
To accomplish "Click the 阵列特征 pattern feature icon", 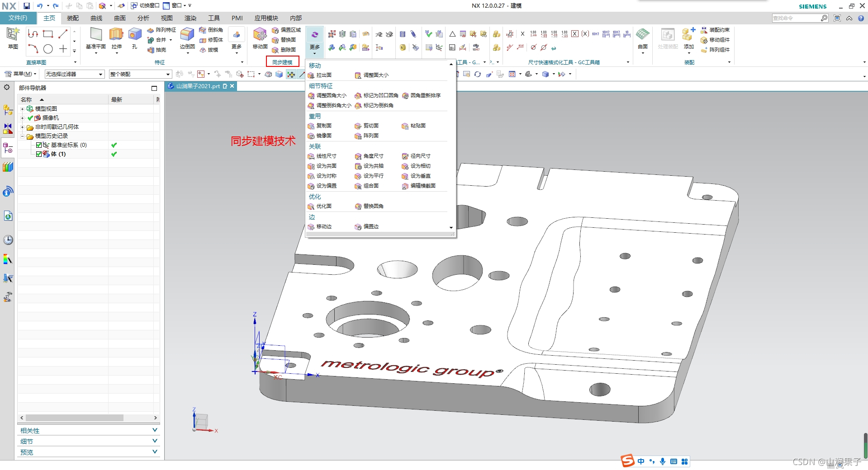I will 151,30.
